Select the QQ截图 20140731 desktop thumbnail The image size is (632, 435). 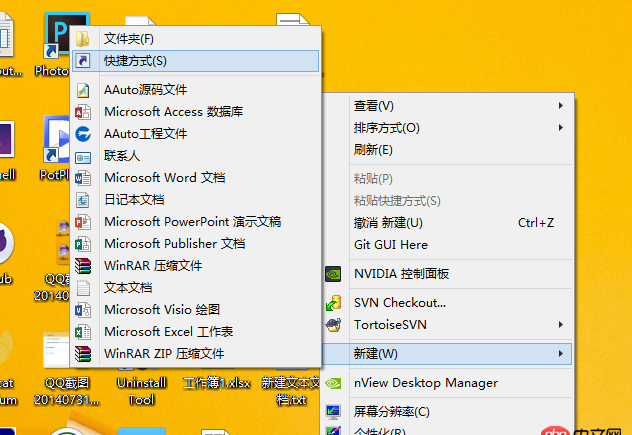[56, 350]
